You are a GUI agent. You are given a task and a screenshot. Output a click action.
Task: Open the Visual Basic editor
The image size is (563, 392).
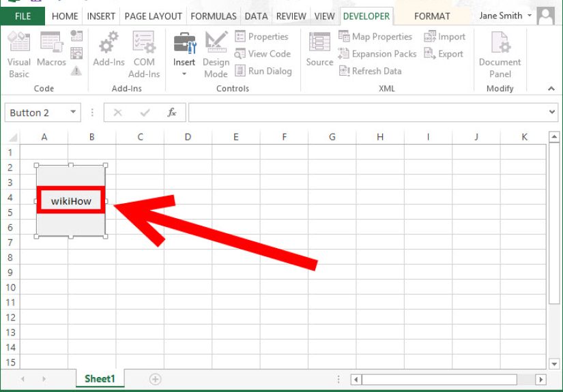pos(18,55)
